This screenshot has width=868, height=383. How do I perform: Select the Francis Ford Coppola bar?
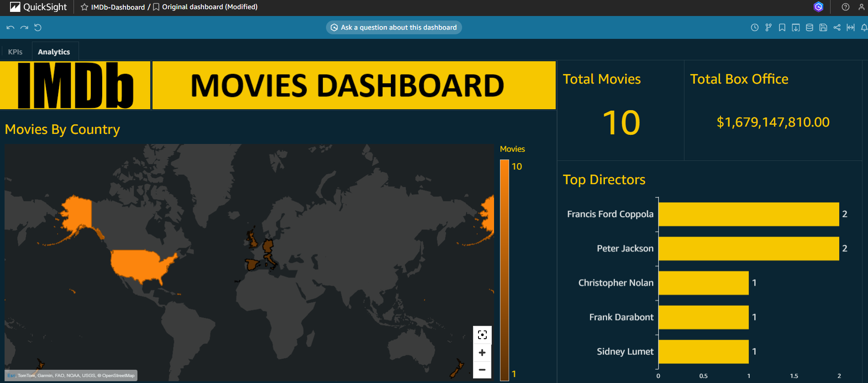coord(749,214)
